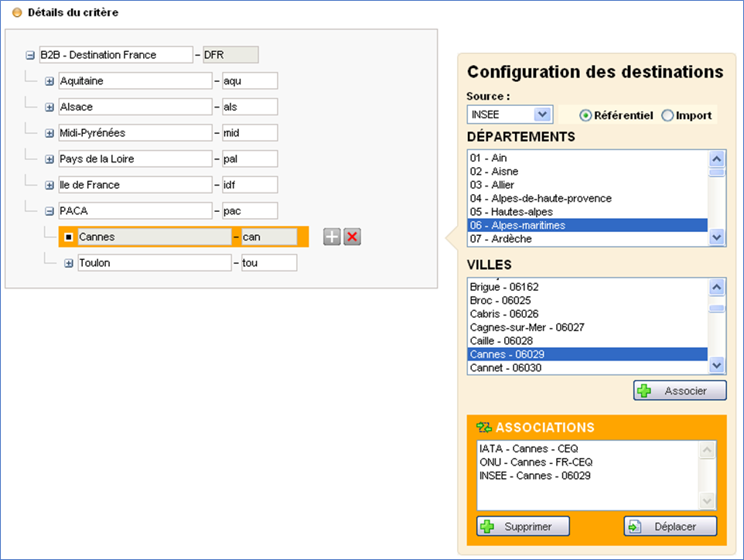The width and height of the screenshot is (744, 560).
Task: Select the Import radio button
Action: click(x=667, y=115)
